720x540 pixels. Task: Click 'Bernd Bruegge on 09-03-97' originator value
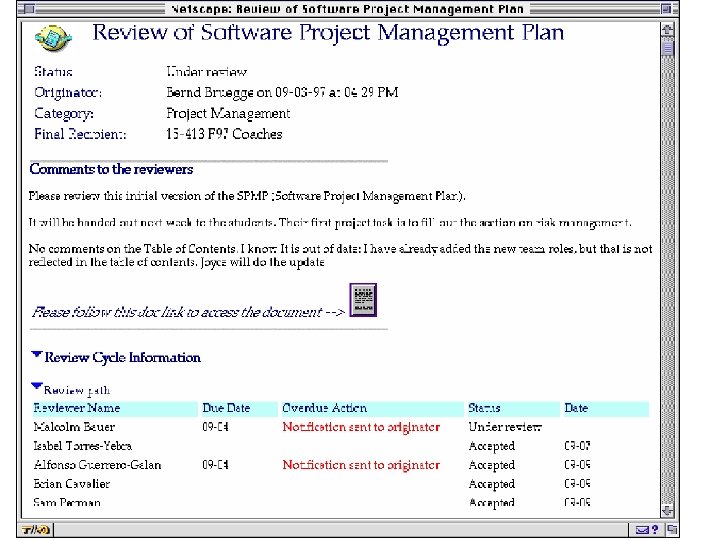[282, 92]
